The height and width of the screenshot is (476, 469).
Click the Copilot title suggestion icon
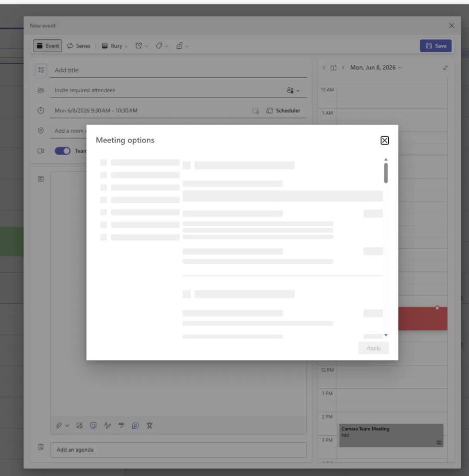41,70
